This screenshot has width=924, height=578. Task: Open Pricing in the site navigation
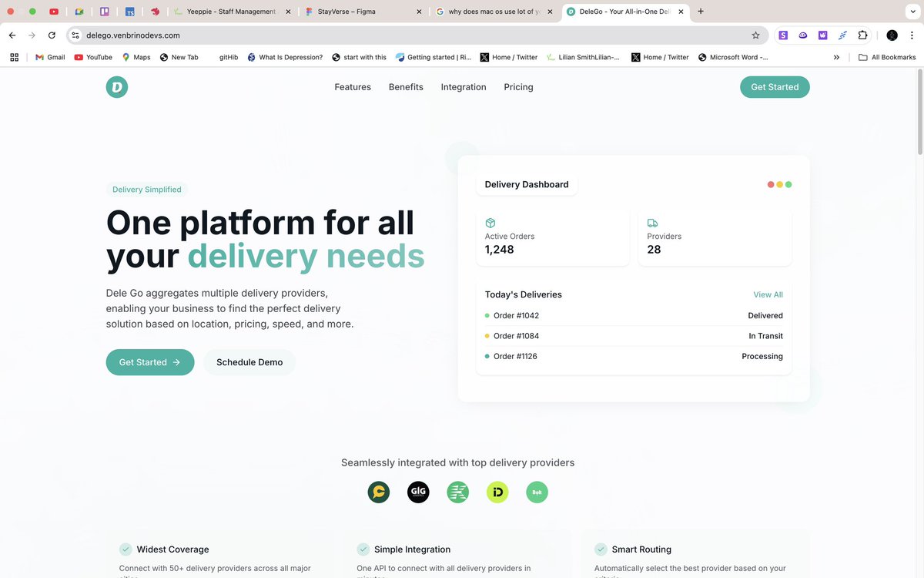518,87
